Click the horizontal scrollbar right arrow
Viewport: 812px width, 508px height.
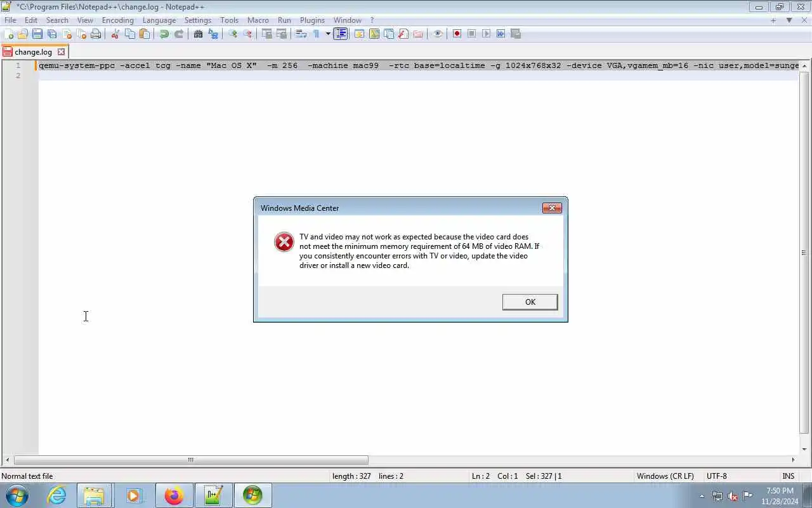coord(793,460)
